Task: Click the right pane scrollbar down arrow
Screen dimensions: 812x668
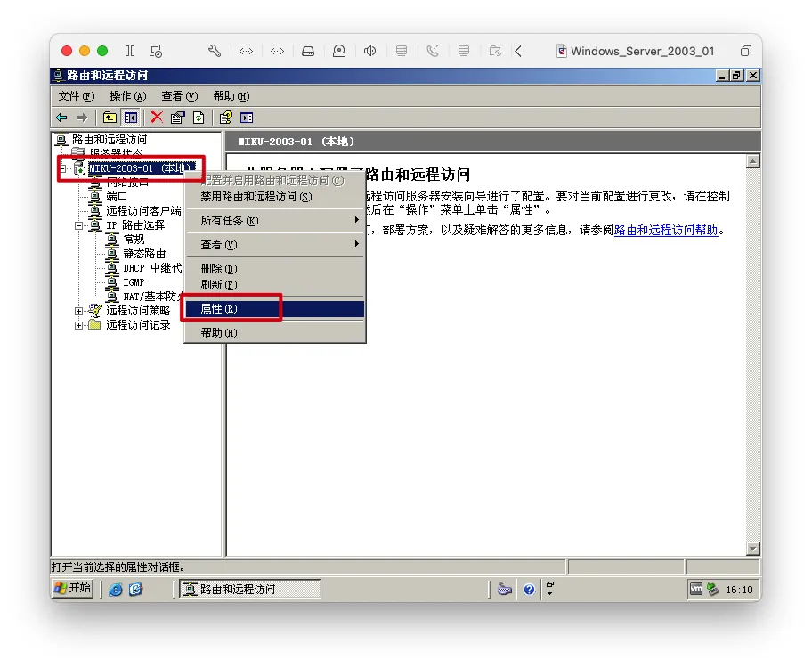Action: (753, 549)
